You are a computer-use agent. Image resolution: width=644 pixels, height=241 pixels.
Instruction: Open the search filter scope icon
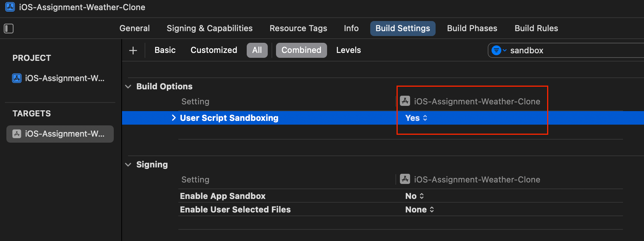[499, 50]
